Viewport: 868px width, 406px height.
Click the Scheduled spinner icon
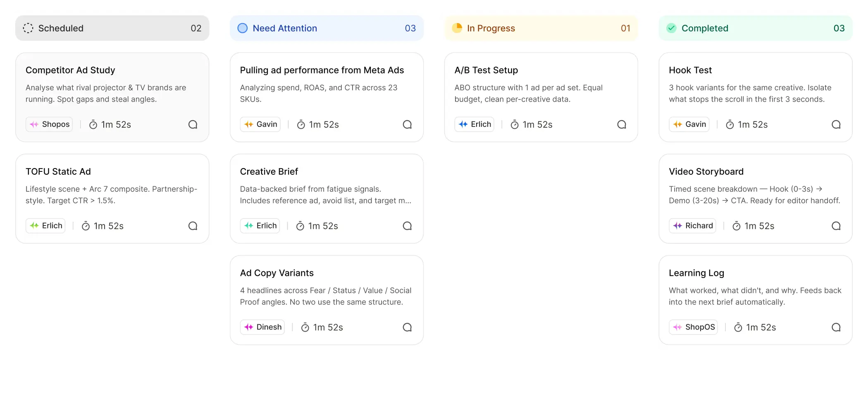click(x=28, y=28)
